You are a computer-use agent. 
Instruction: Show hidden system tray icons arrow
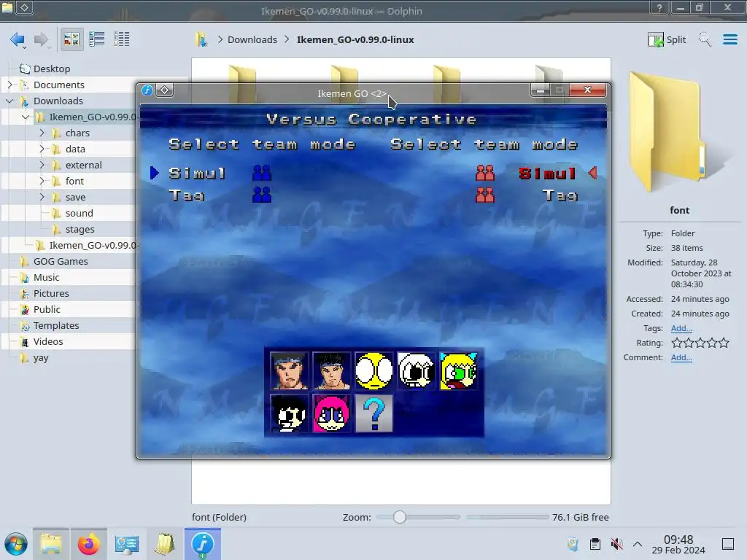638,544
